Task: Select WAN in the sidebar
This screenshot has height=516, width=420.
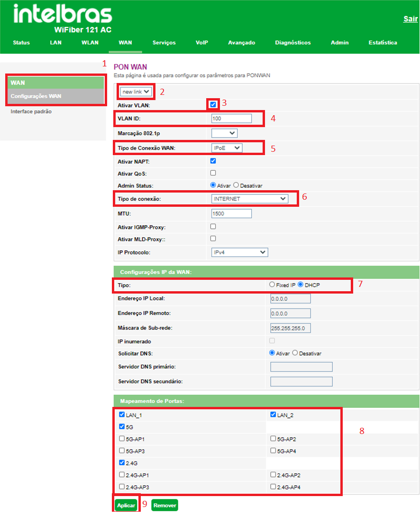Action: pyautogui.click(x=56, y=83)
